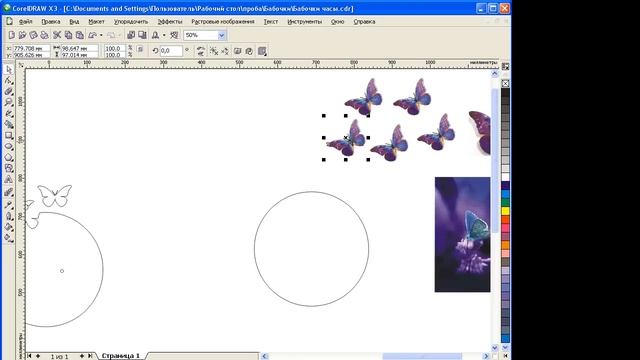Click the X position field
The image size is (640, 360).
(x=32, y=48)
